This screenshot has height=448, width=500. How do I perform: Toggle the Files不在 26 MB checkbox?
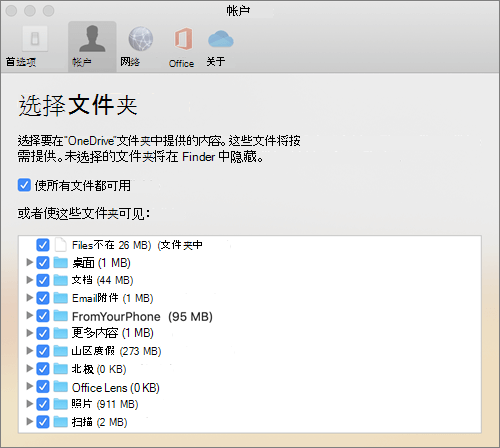point(43,245)
